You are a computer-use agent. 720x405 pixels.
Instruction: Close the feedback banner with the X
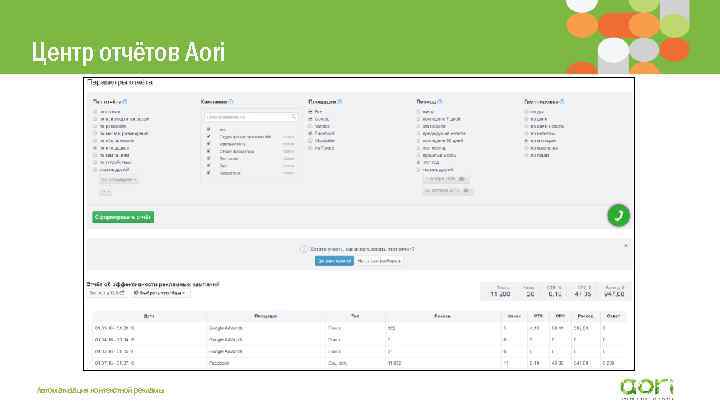tap(625, 246)
